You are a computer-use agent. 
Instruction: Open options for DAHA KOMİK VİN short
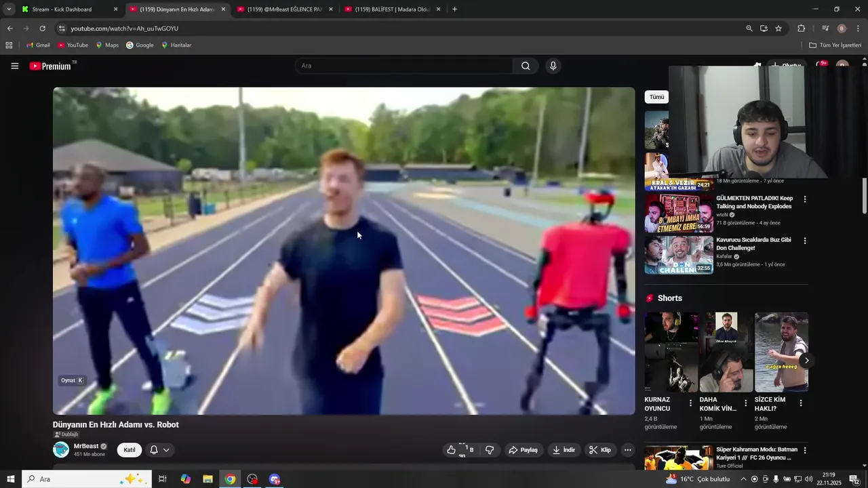click(x=745, y=403)
